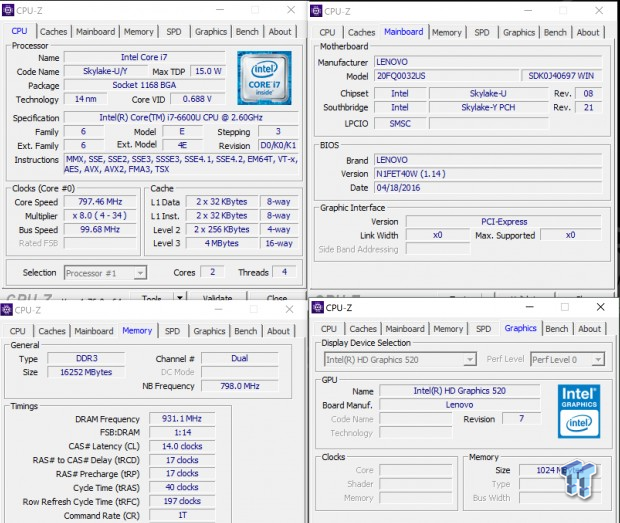Click the Multiplier value x 8.0
This screenshot has height=523, width=620.
(x=100, y=215)
